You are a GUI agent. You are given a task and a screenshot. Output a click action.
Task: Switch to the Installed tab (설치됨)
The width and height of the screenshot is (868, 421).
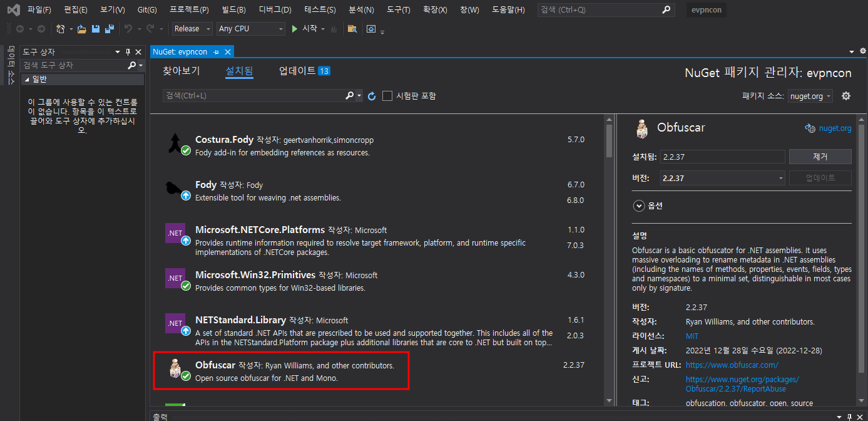(x=239, y=71)
